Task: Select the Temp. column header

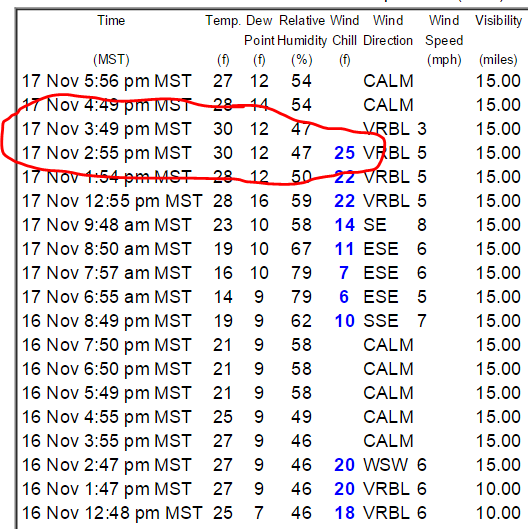Action: (x=223, y=21)
